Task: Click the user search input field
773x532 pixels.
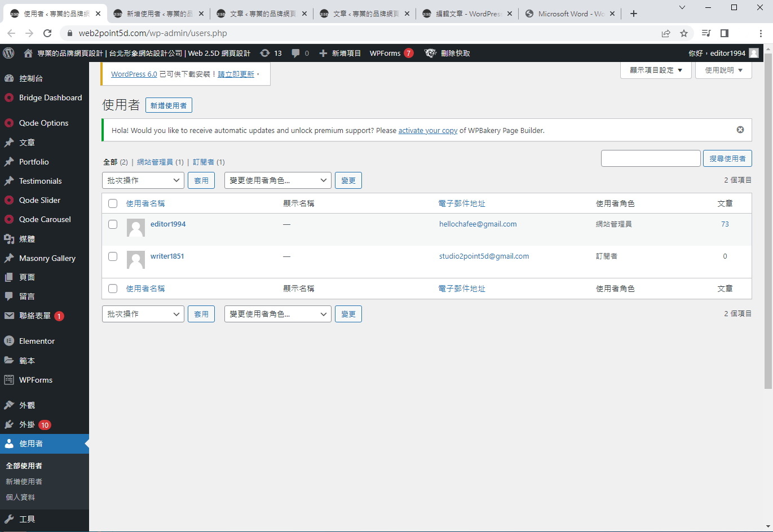Action: 651,158
